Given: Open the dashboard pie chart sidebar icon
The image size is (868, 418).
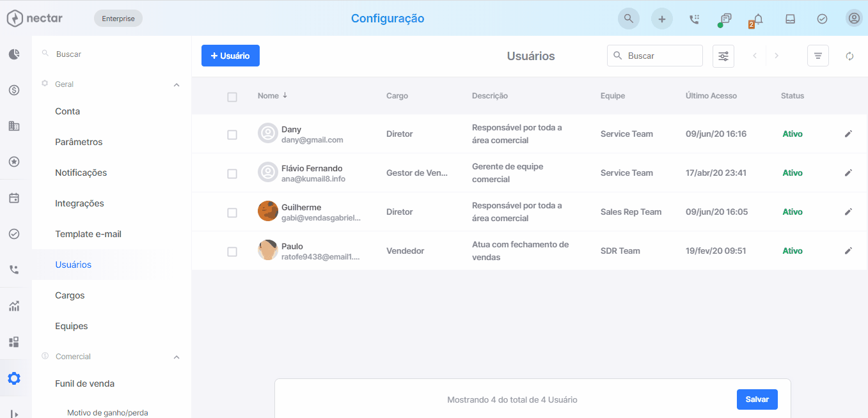Looking at the screenshot, I should (14, 54).
